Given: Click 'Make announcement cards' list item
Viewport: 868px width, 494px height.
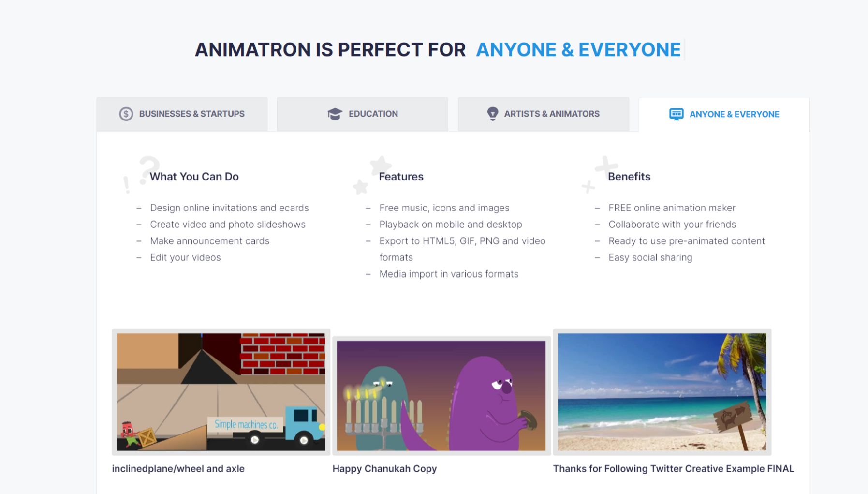Looking at the screenshot, I should pos(209,240).
